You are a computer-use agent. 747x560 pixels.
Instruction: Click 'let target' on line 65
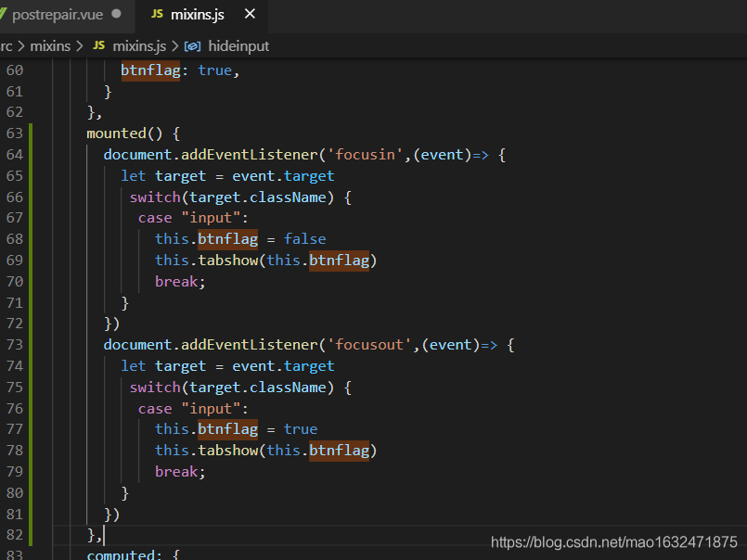pyautogui.click(x=163, y=176)
